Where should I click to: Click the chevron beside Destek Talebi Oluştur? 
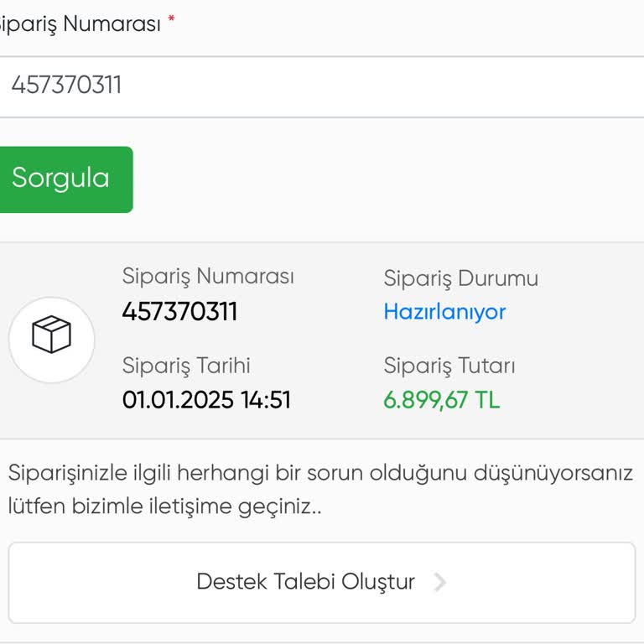[440, 582]
